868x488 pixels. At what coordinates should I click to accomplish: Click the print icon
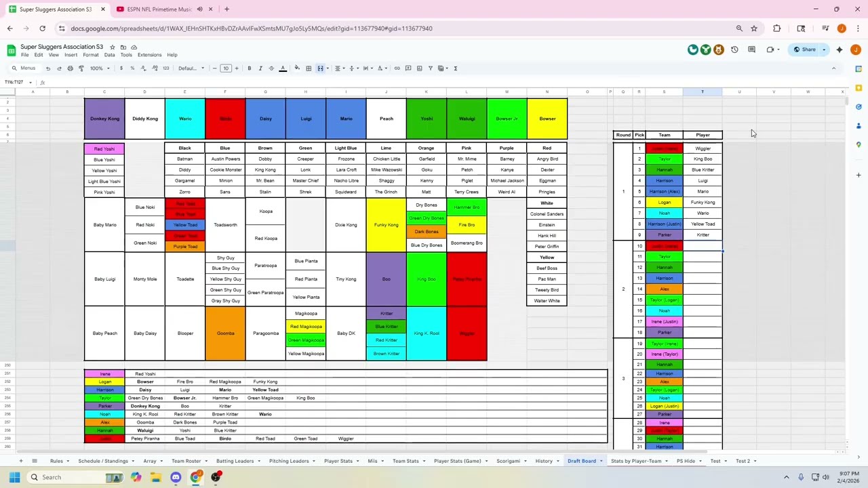(70, 68)
